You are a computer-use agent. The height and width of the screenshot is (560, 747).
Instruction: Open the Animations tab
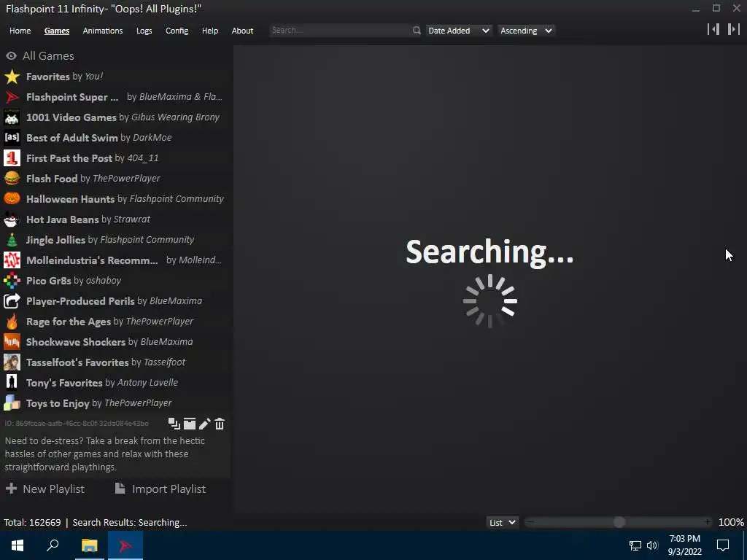(102, 31)
